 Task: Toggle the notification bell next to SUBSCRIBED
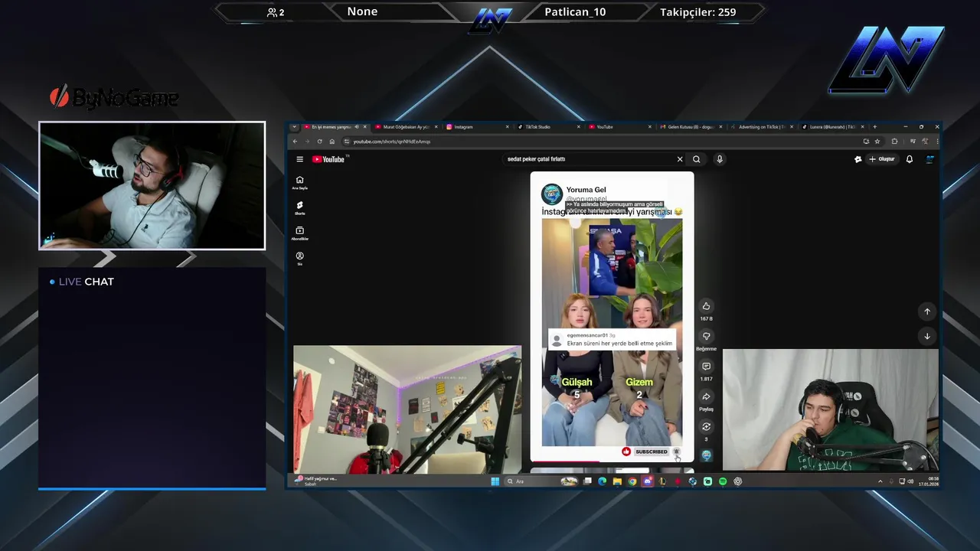(x=676, y=452)
